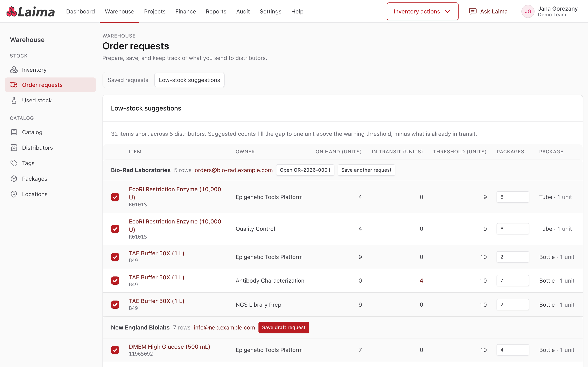Click the Packages box icon

[x=14, y=179]
